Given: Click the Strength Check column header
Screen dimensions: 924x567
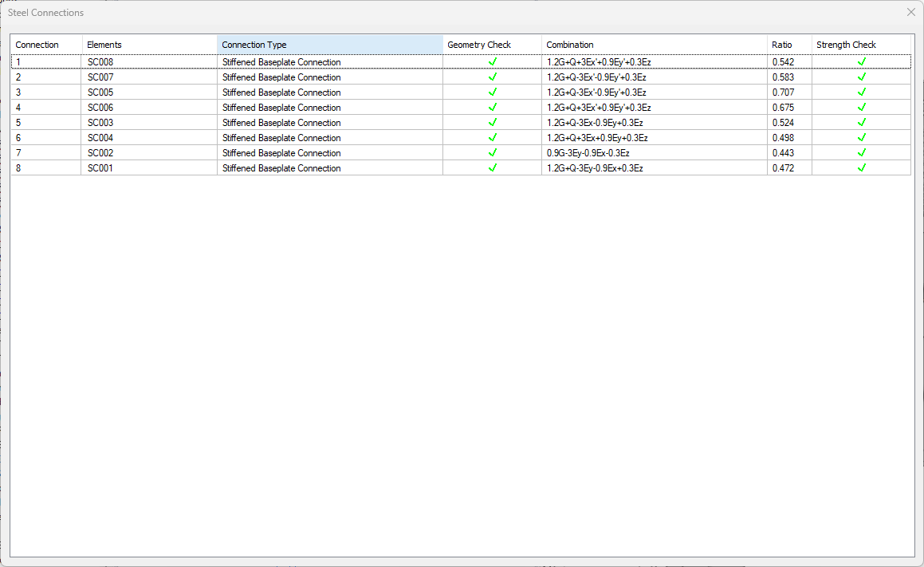Looking at the screenshot, I should click(x=862, y=45).
